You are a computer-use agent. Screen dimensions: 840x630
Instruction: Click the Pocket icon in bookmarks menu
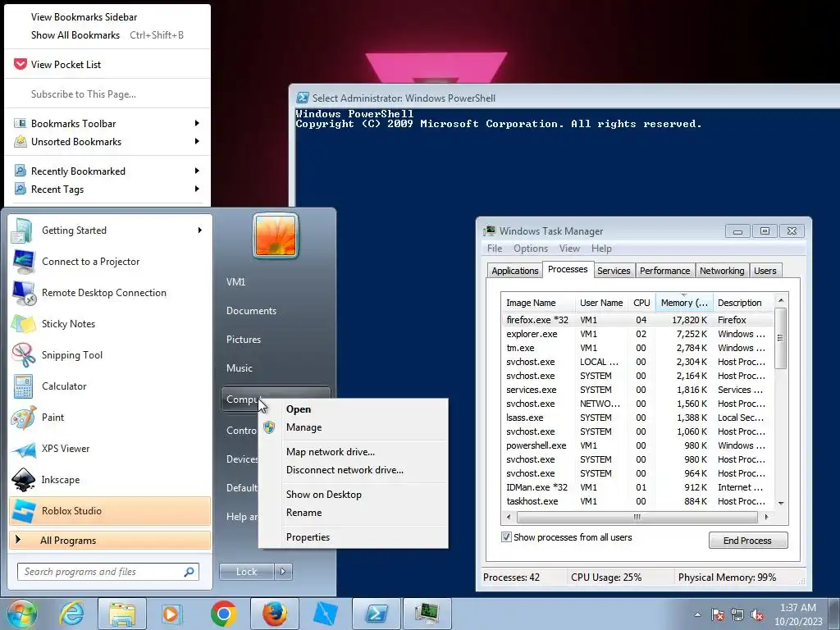[20, 64]
